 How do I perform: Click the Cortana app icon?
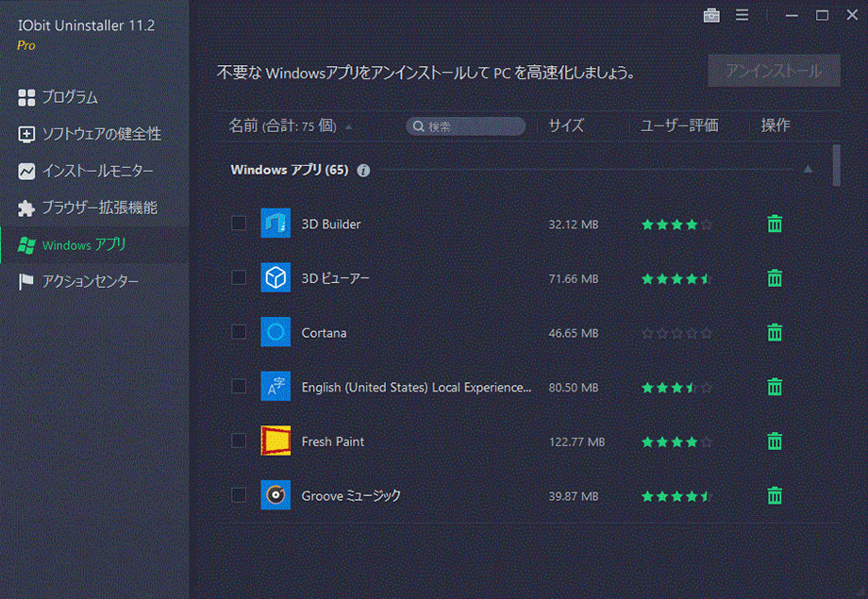click(x=275, y=332)
